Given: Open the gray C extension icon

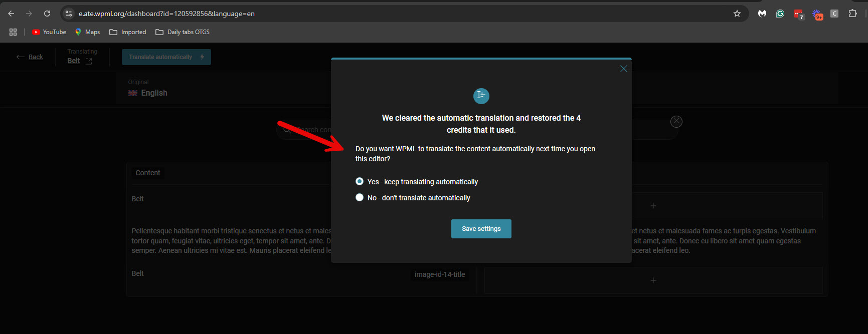Looking at the screenshot, I should tap(834, 14).
